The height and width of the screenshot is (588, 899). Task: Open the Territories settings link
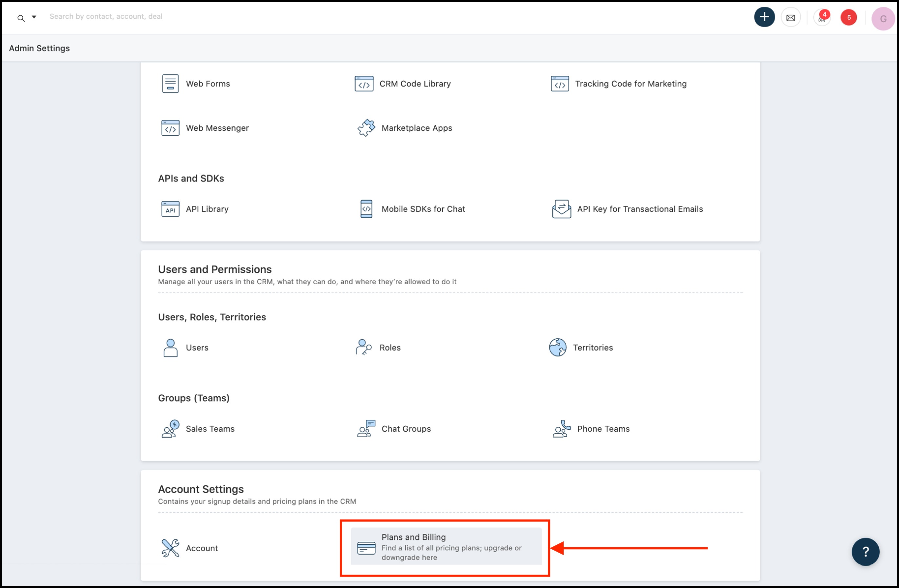pyautogui.click(x=593, y=347)
